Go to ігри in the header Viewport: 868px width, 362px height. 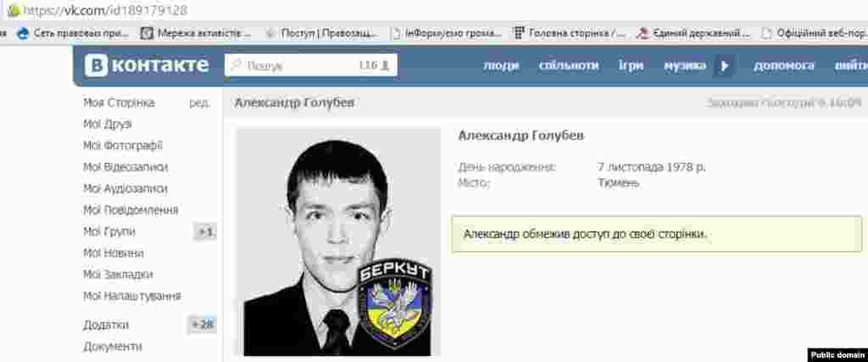coord(631,66)
